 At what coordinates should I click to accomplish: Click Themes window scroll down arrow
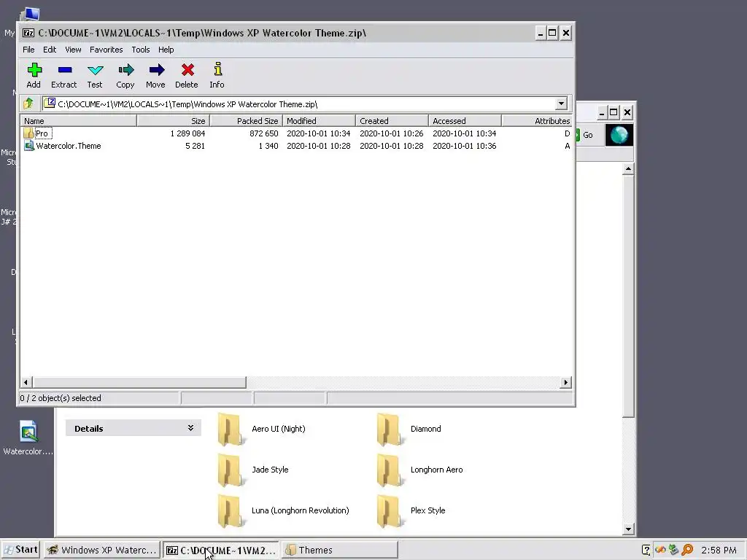coord(628,529)
